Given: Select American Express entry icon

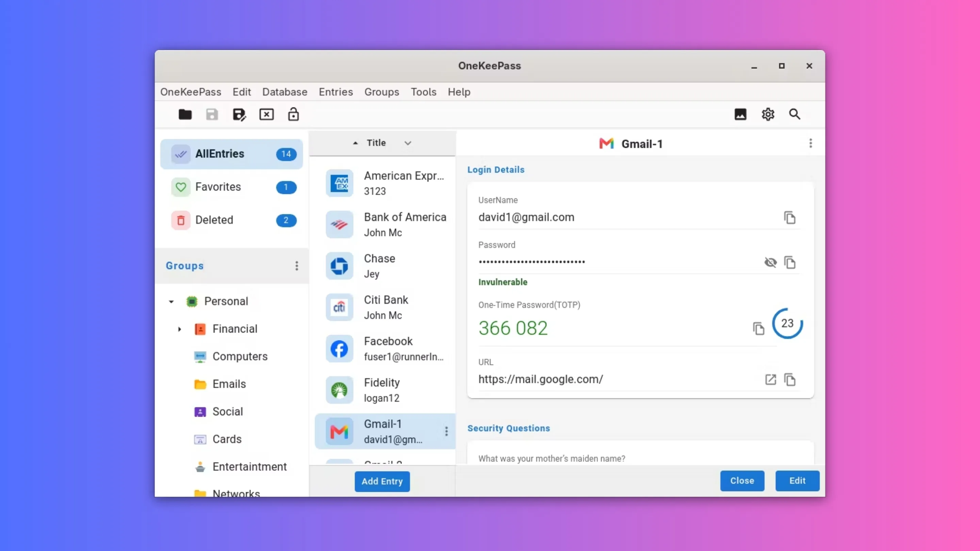Looking at the screenshot, I should point(339,183).
